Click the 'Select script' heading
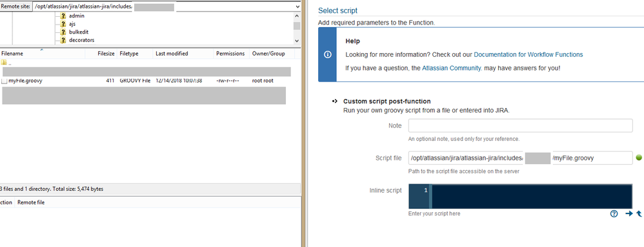The height and width of the screenshot is (247, 644). [337, 11]
